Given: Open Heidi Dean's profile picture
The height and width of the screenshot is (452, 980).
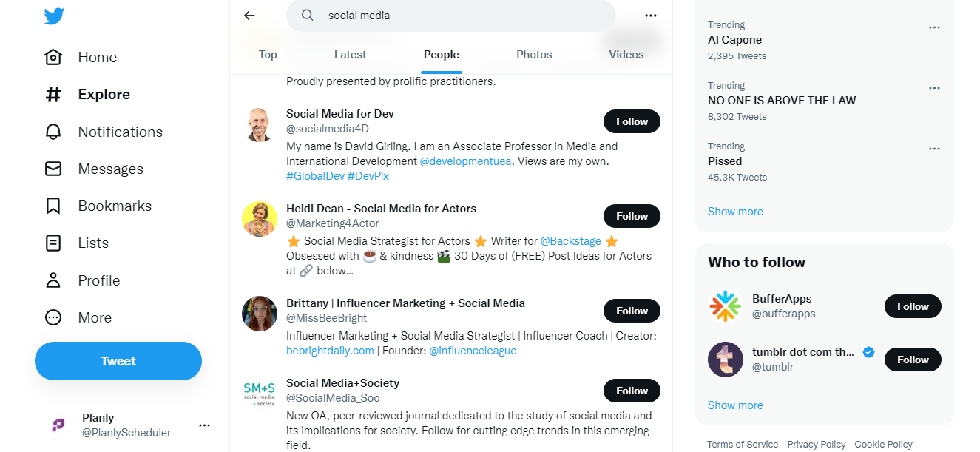Looking at the screenshot, I should tap(260, 219).
